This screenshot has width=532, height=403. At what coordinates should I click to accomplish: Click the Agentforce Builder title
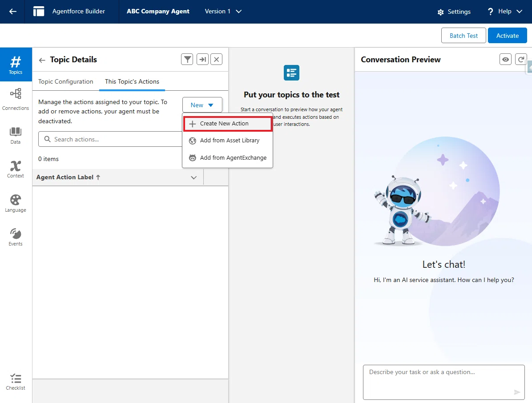coord(78,11)
